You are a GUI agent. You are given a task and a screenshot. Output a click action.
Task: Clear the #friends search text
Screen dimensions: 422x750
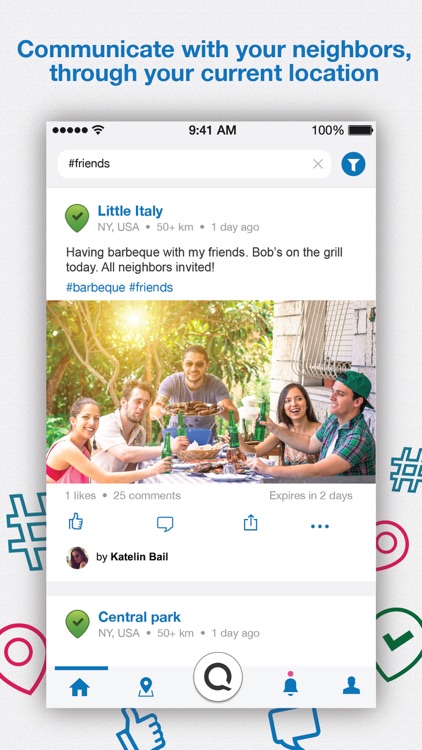point(318,164)
